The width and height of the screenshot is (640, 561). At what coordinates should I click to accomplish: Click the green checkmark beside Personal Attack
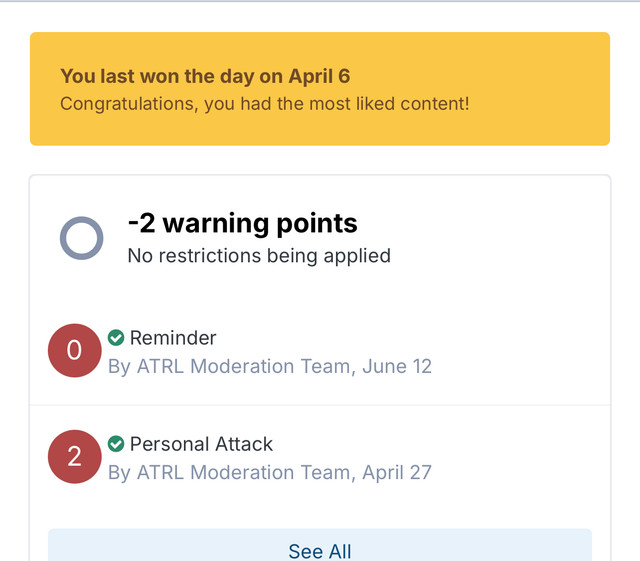[116, 444]
